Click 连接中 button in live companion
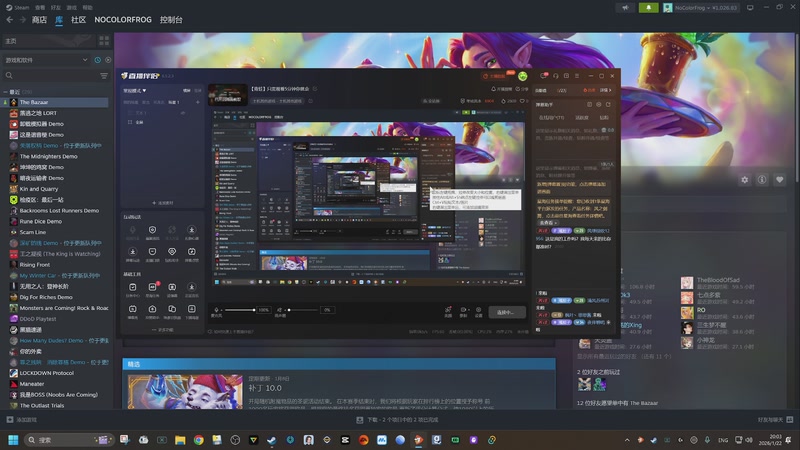The width and height of the screenshot is (800, 450). 507,312
